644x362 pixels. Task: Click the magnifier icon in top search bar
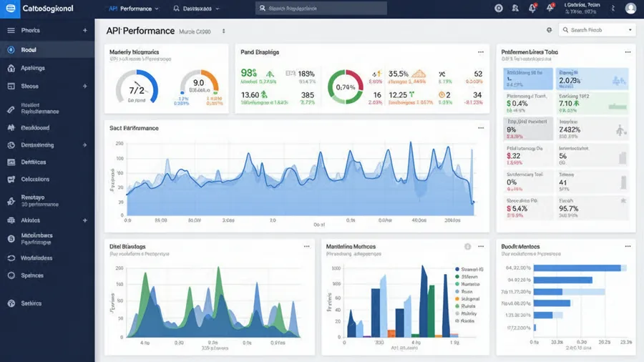tap(263, 8)
